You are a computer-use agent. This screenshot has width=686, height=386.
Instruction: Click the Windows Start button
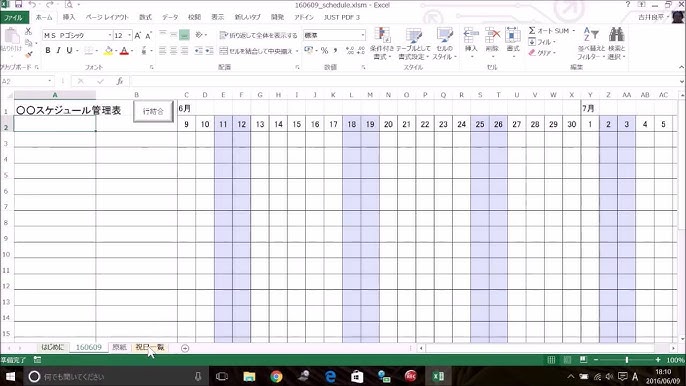pos(10,376)
